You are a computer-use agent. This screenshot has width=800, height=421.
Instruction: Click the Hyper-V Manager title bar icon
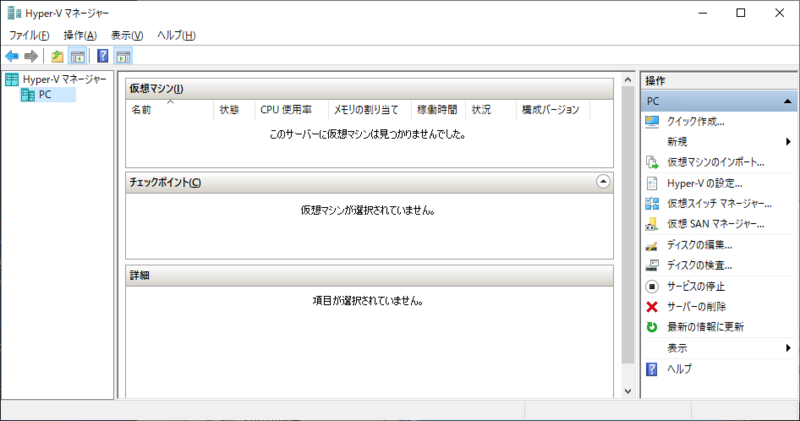point(14,13)
